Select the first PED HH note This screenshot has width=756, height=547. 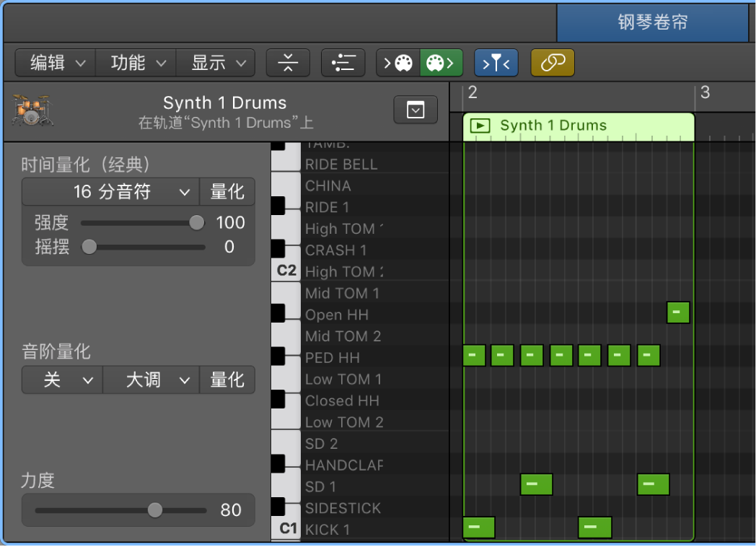tap(474, 356)
